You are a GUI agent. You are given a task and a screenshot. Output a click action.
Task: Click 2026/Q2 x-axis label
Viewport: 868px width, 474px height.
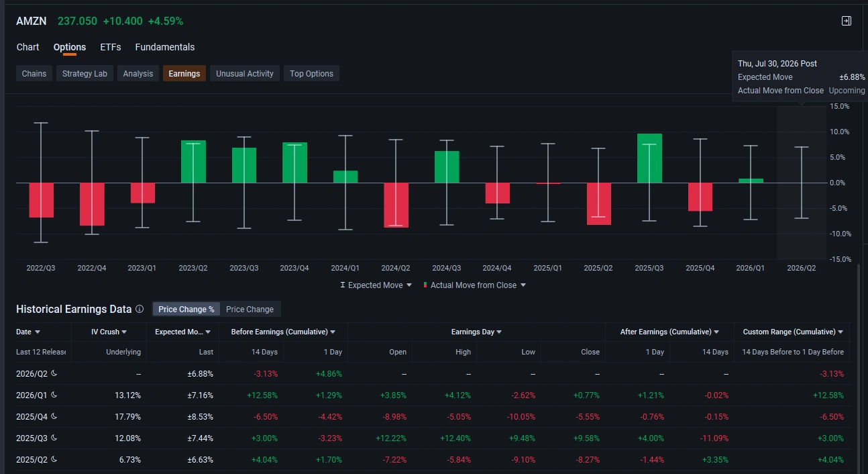801,268
